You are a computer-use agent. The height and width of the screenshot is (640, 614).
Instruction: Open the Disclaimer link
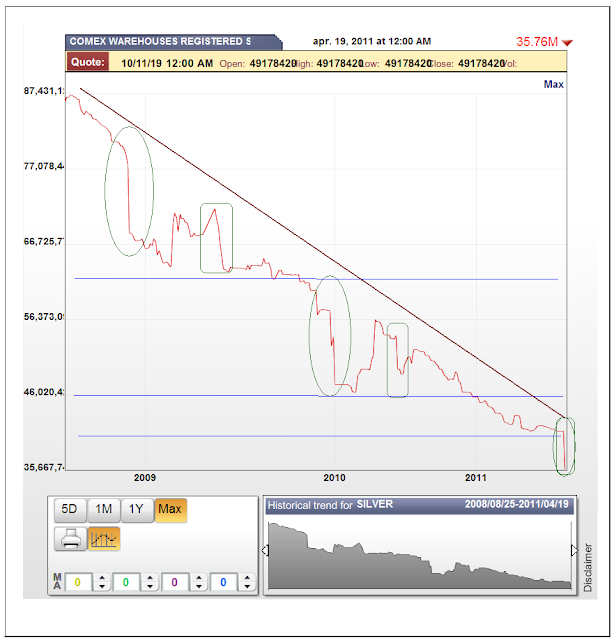[x=587, y=567]
